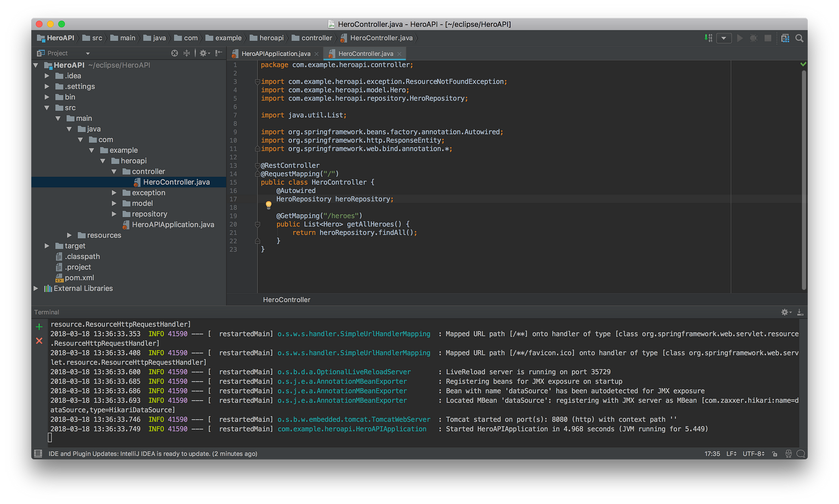Click the chat bubble notifications icon

click(800, 454)
